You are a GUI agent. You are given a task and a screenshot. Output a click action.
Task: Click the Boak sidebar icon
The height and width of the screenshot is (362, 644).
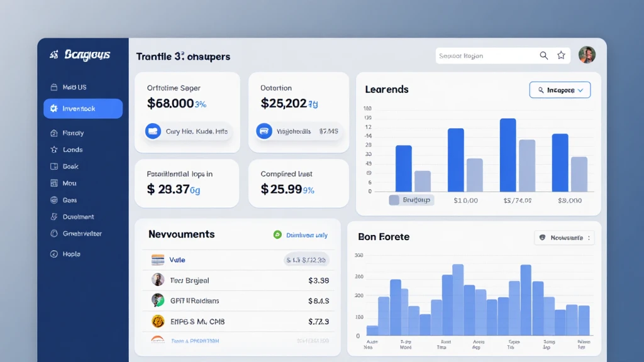click(54, 166)
